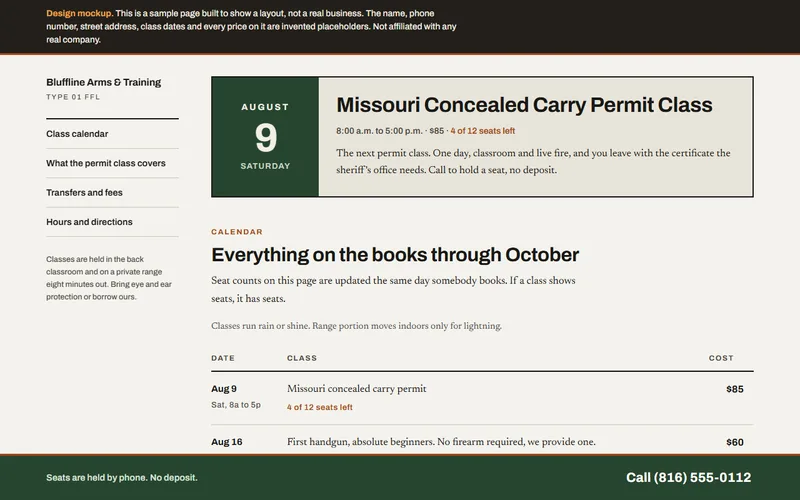Click the Aug 16 date in the table
800x500 pixels.
pos(227,442)
